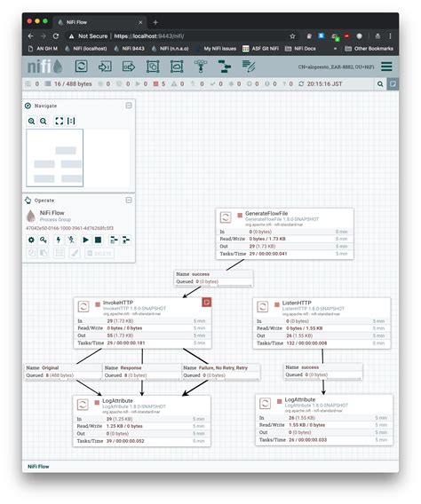Toggle the bulletin board icon beside search
The height and width of the screenshot is (504, 421).
393,84
